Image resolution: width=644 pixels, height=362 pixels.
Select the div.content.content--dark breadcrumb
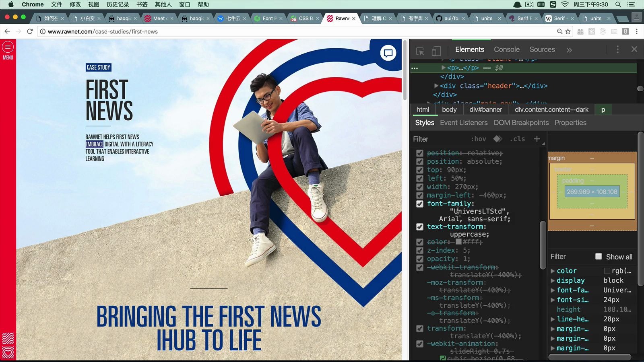(551, 109)
